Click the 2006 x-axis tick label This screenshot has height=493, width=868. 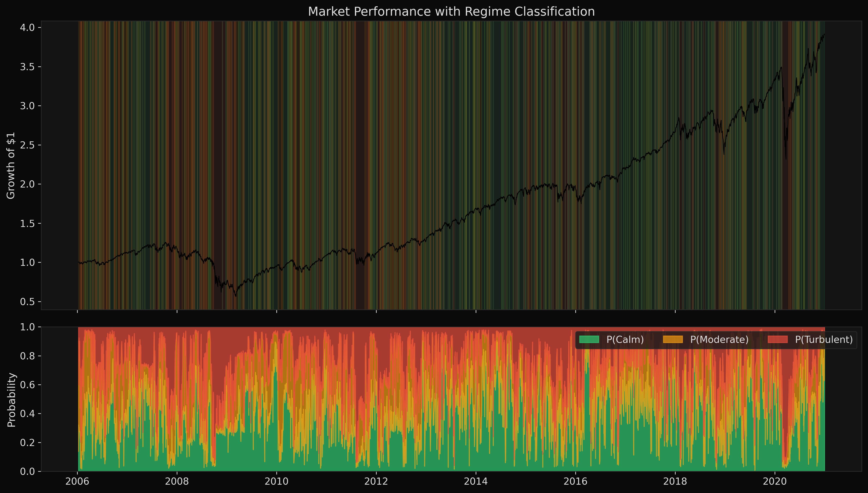[78, 482]
